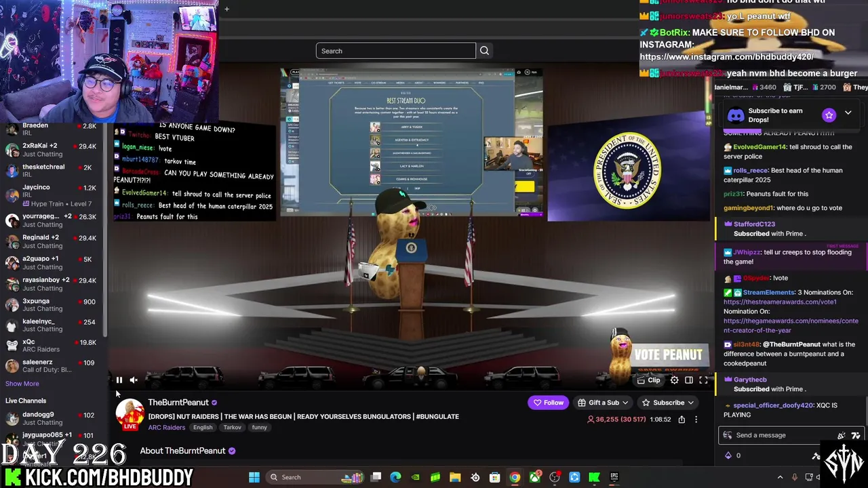The height and width of the screenshot is (488, 868).
Task: Open emote picker icon in chat input
Action: [x=856, y=435]
